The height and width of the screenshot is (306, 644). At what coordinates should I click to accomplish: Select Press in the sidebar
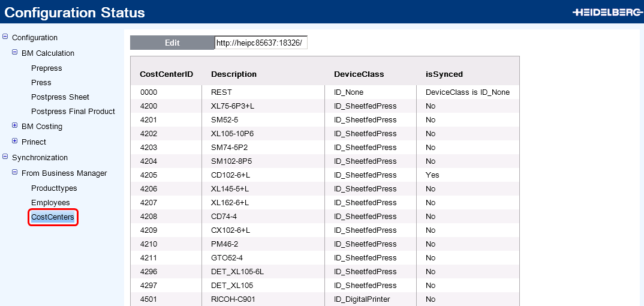pos(41,83)
